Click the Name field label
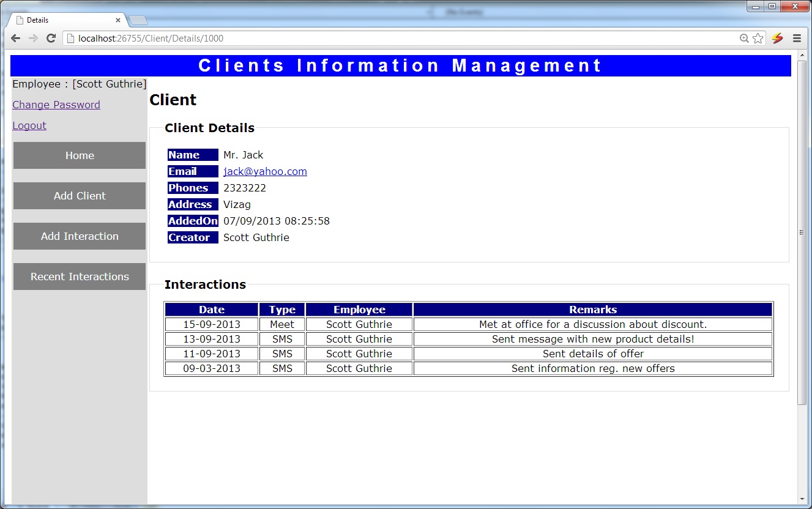Viewport: 812px width, 509px height. [x=193, y=155]
